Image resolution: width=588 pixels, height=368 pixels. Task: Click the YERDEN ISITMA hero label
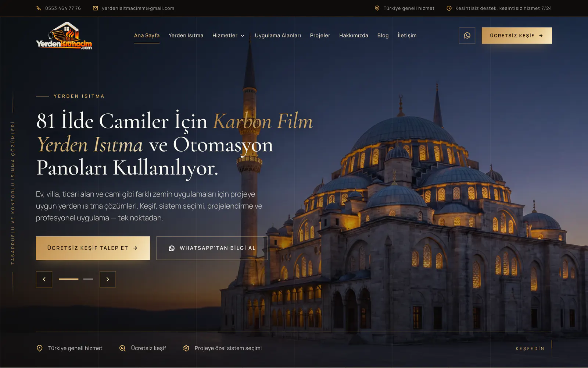click(x=79, y=96)
